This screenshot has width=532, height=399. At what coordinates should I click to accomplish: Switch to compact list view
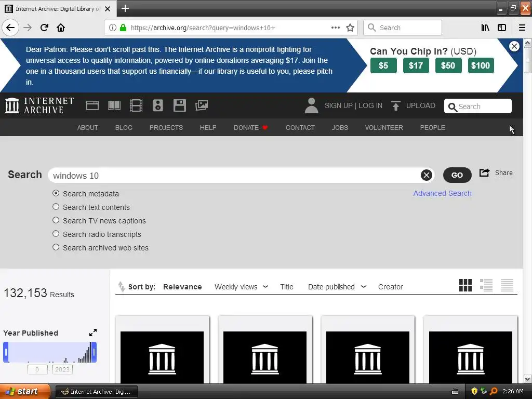point(507,285)
